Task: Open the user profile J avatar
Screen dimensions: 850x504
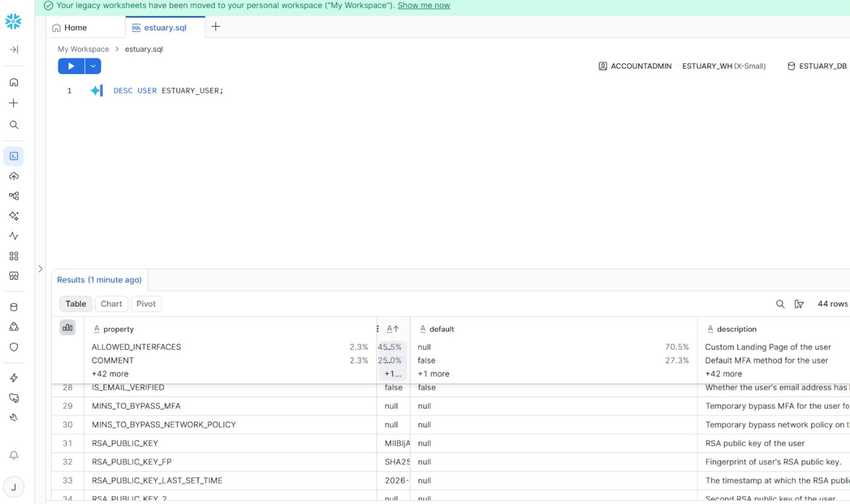Action: tap(14, 487)
